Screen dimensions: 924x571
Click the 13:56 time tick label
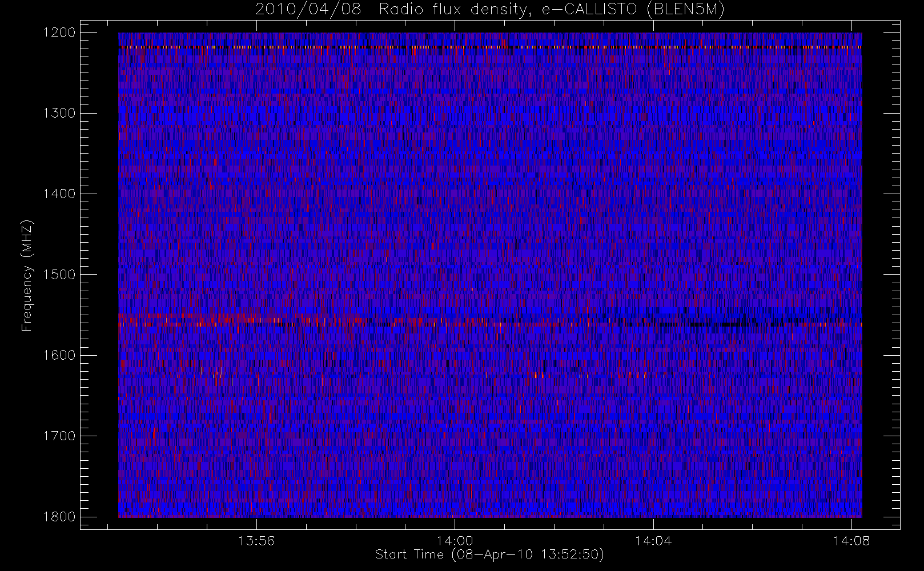click(x=256, y=540)
